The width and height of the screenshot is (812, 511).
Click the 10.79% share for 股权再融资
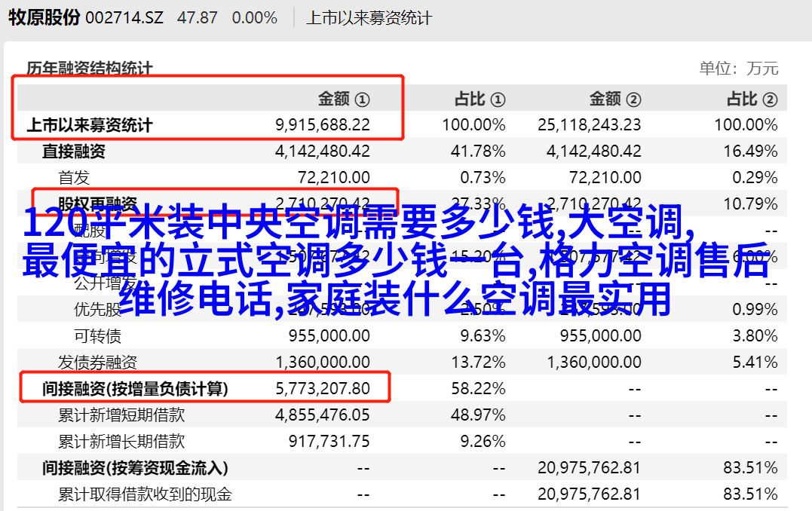click(750, 204)
